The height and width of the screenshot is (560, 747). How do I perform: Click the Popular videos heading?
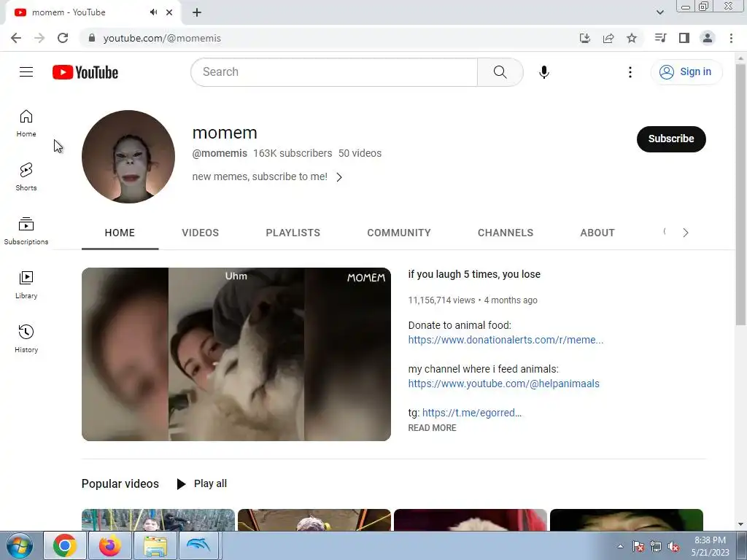click(120, 484)
